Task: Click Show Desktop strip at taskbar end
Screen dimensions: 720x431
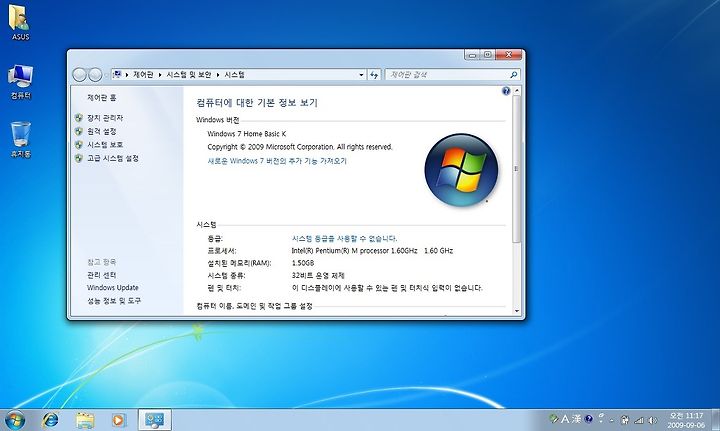Action: (x=715, y=420)
